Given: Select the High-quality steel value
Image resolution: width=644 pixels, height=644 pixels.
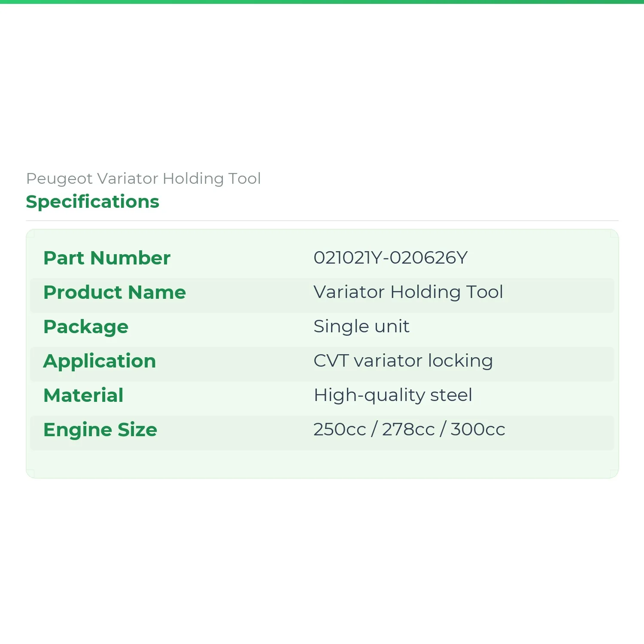Looking at the screenshot, I should [x=393, y=395].
